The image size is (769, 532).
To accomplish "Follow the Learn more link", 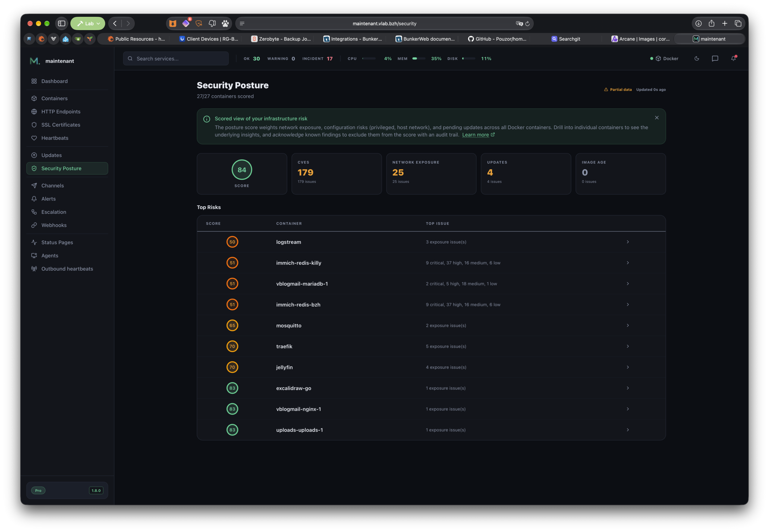I will coord(478,135).
